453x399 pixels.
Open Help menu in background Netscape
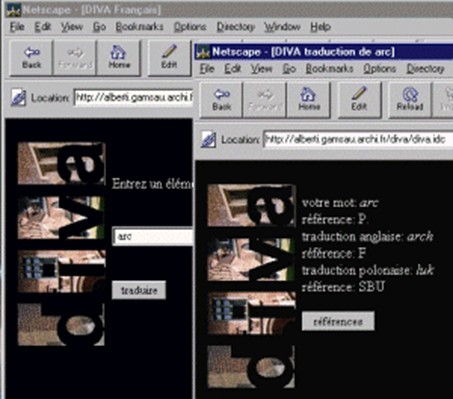[320, 27]
